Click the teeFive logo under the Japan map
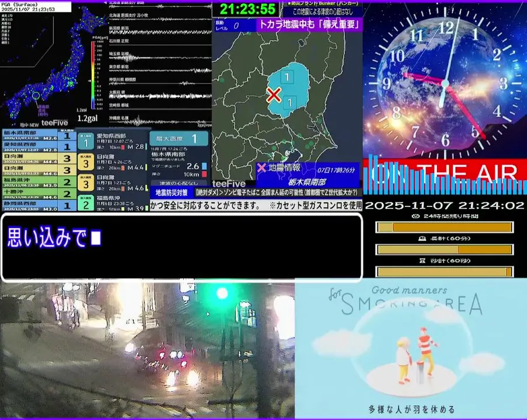Viewport: 527px width, 420px height. click(x=54, y=123)
